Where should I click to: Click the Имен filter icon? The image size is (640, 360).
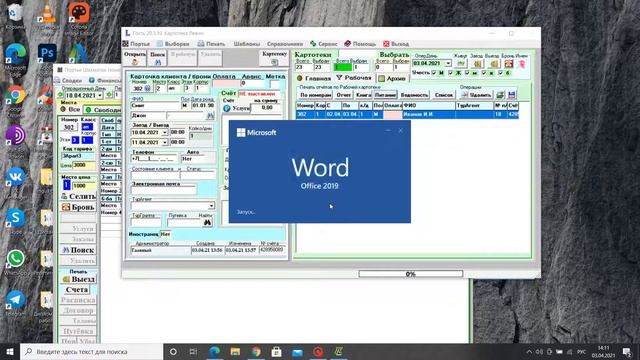coord(522,63)
